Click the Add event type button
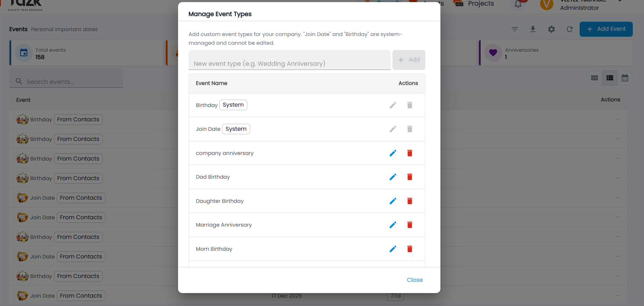 pyautogui.click(x=409, y=60)
